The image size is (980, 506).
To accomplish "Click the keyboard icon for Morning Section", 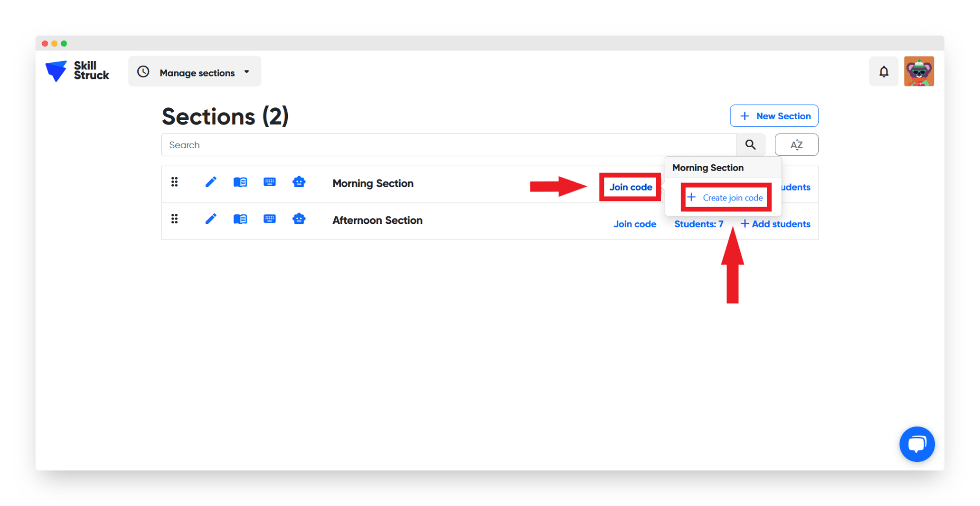I will coord(270,181).
